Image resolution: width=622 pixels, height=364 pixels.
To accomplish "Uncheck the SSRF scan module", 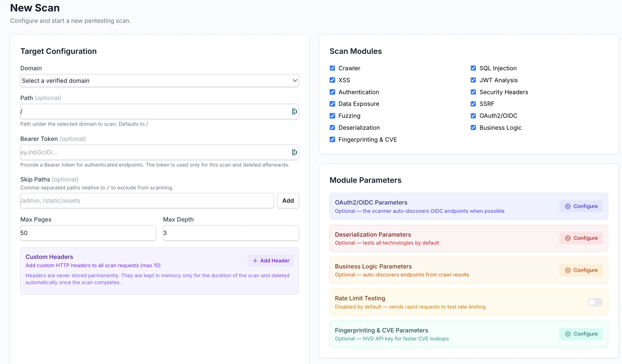I will point(473,104).
